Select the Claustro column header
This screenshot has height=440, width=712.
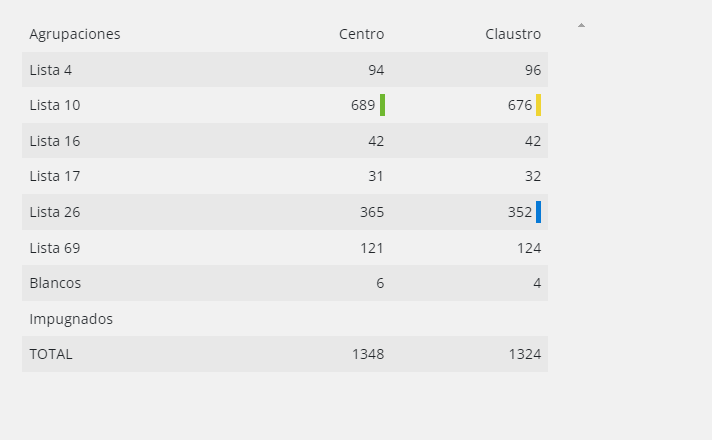pos(513,34)
